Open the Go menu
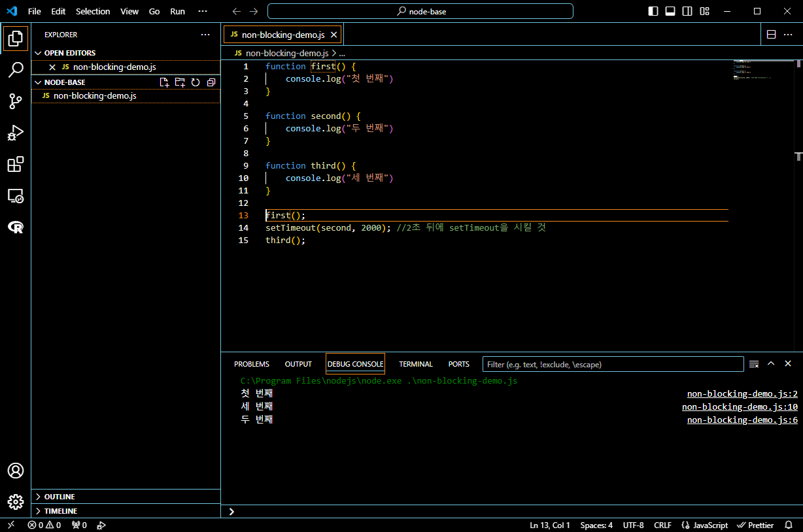This screenshot has width=803, height=532. pos(154,11)
